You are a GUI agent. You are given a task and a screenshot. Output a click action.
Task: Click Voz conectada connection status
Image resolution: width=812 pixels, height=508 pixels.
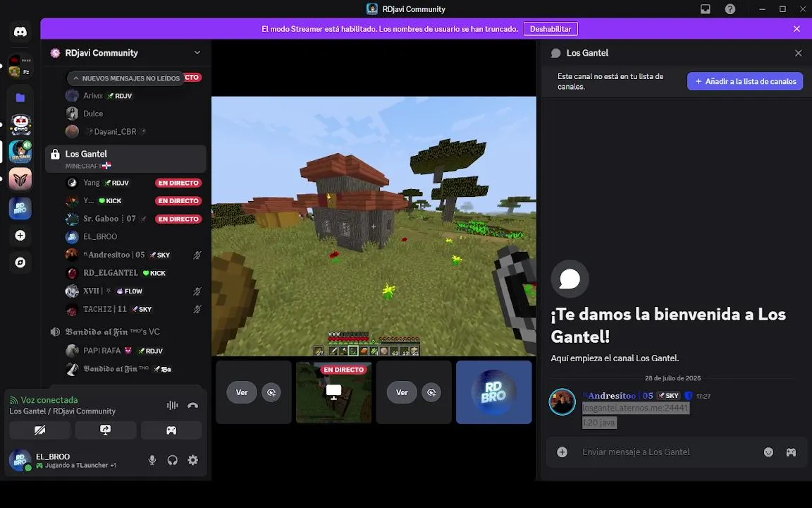point(49,400)
